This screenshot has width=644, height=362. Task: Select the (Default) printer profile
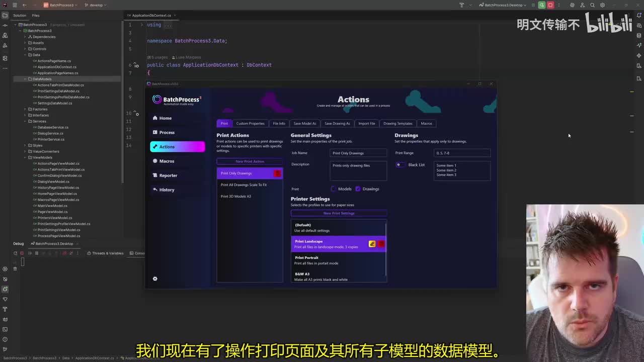(338, 228)
